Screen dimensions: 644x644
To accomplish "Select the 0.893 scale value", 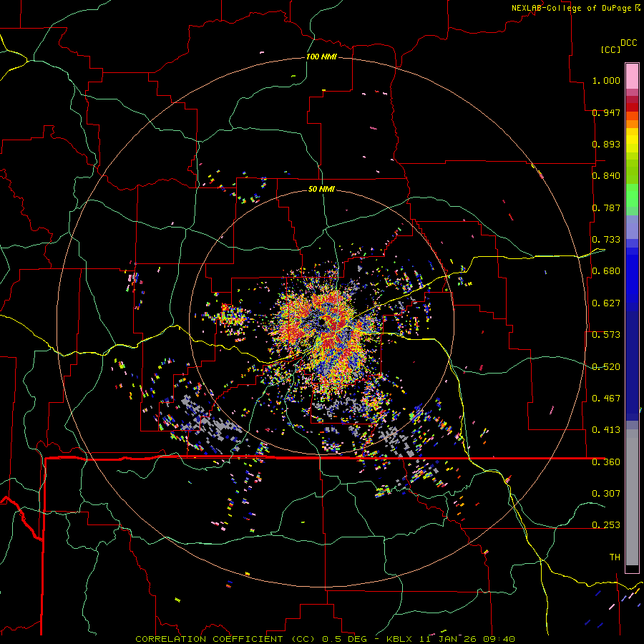I will (x=606, y=144).
